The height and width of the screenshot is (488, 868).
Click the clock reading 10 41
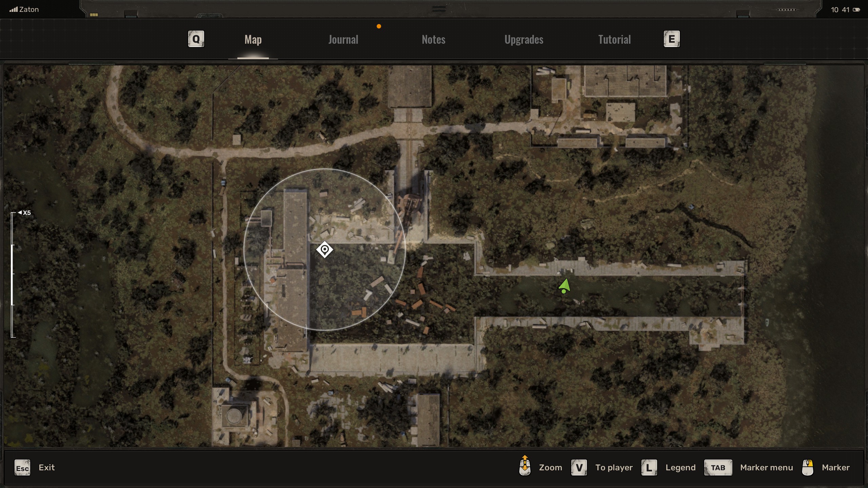(x=840, y=10)
